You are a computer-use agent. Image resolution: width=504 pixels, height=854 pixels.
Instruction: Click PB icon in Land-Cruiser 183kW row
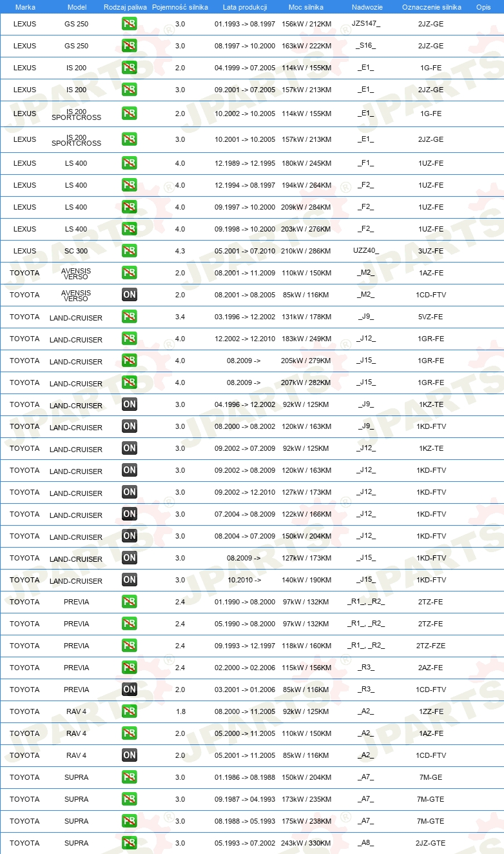pyautogui.click(x=130, y=339)
